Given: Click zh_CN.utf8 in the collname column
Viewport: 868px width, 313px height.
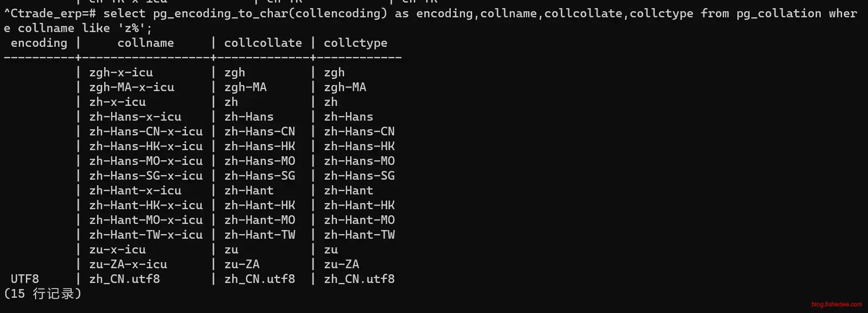Looking at the screenshot, I should (125, 279).
